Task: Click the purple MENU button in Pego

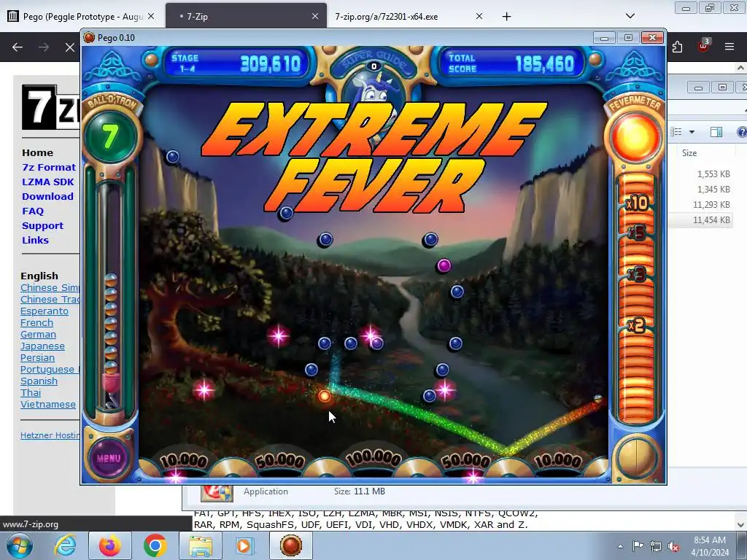Action: [x=109, y=458]
